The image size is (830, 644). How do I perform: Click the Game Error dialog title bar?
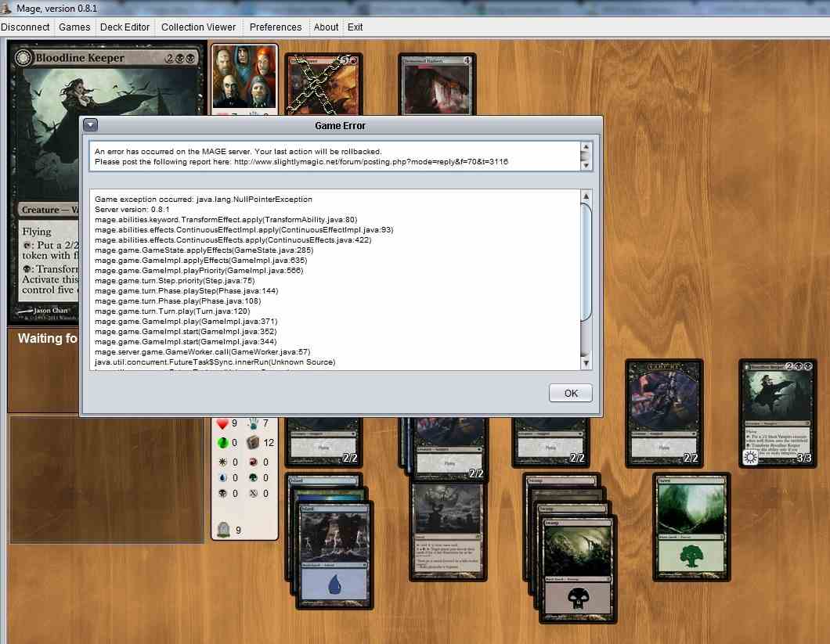340,125
